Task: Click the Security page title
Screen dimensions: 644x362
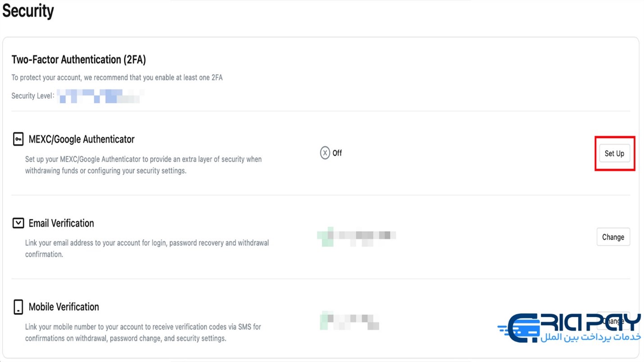Action: [28, 10]
